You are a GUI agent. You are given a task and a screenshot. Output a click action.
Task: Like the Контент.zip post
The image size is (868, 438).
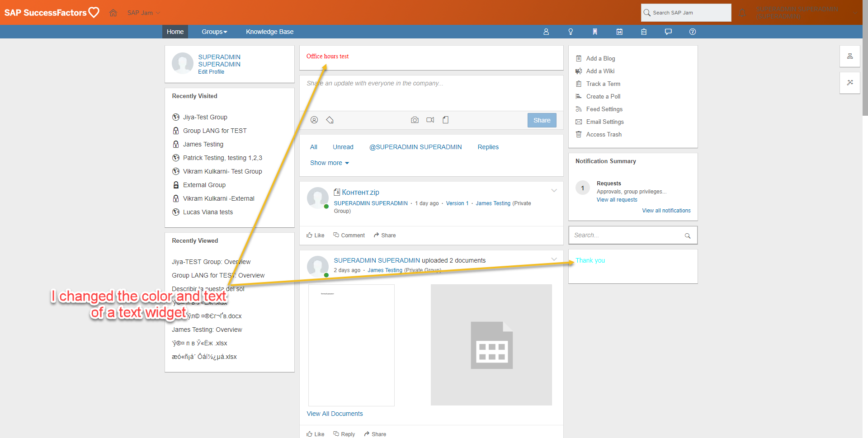(x=316, y=235)
